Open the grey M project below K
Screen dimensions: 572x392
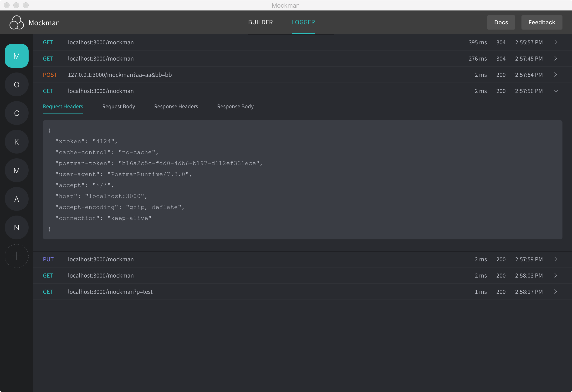coord(16,170)
